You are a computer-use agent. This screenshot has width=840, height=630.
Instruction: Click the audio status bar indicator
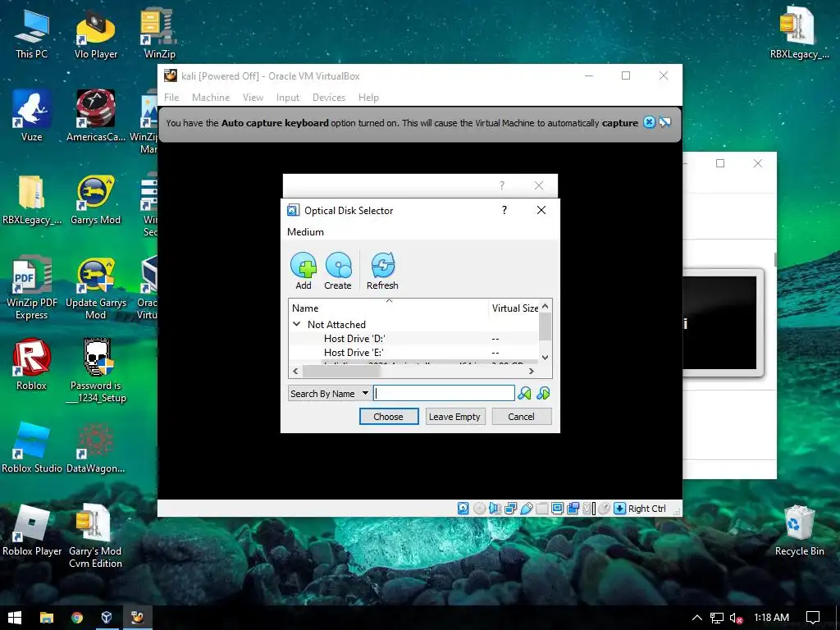point(495,509)
